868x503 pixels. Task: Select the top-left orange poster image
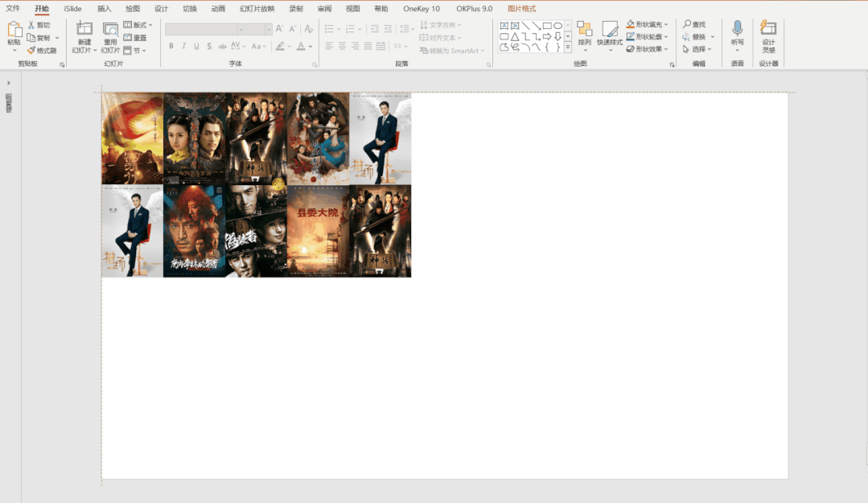coord(132,138)
